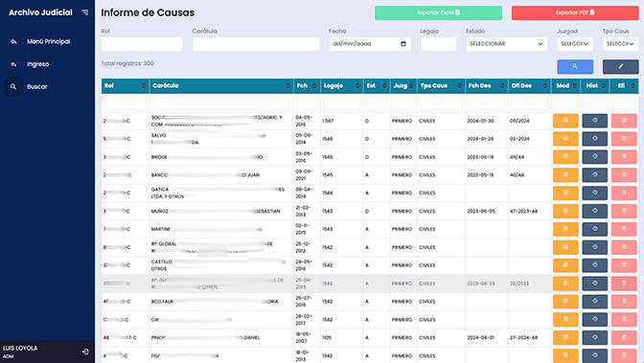This screenshot has height=363, width=644.
Task: Delete the MARTINE row
Action: (x=624, y=229)
